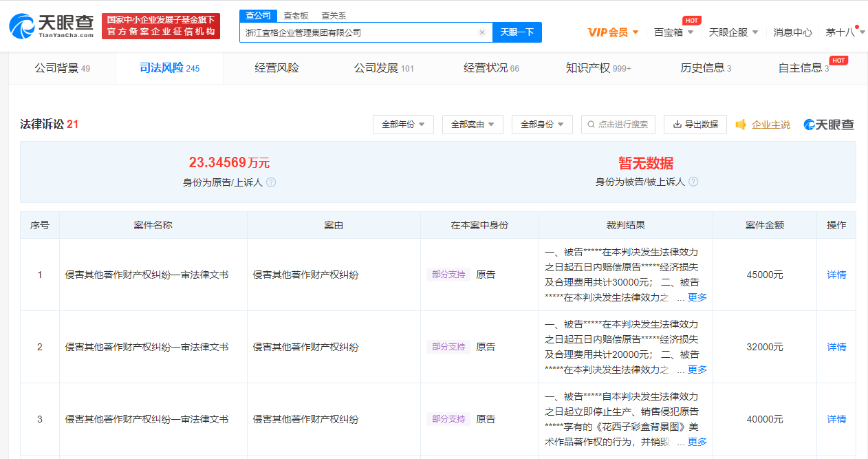Screen dimensions: 868x459
Task: Open the 司法风险 tab
Action: [x=169, y=68]
